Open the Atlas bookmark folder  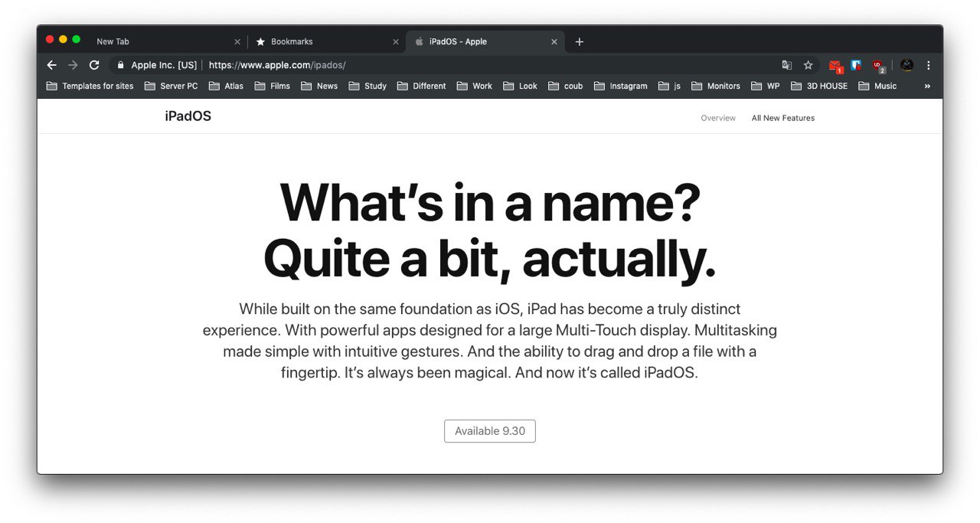[226, 86]
